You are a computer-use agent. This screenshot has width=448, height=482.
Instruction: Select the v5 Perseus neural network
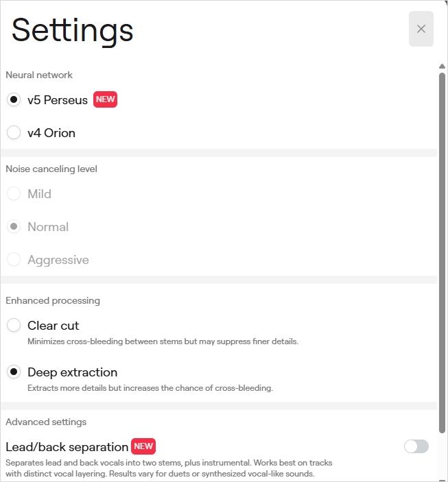(14, 100)
